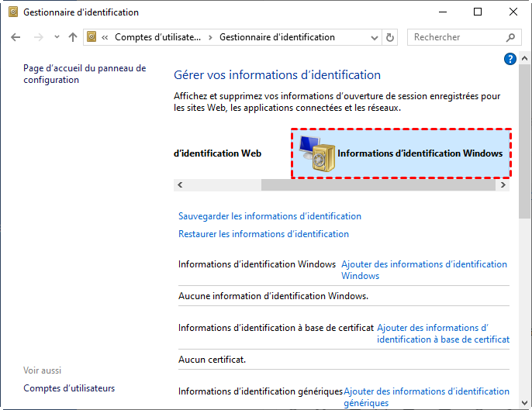Click the Gestionnaire d'identification breadcrumb
Image resolution: width=532 pixels, height=410 pixels.
277,37
